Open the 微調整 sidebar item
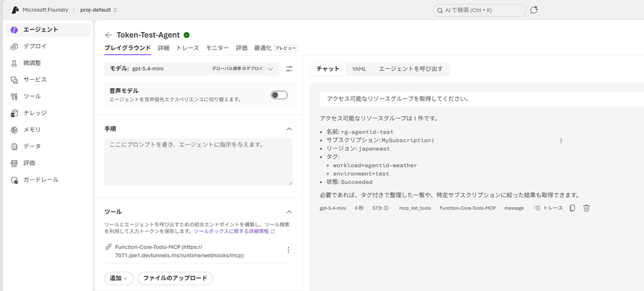Screen dimensions: 644x291 [x=48, y=63]
